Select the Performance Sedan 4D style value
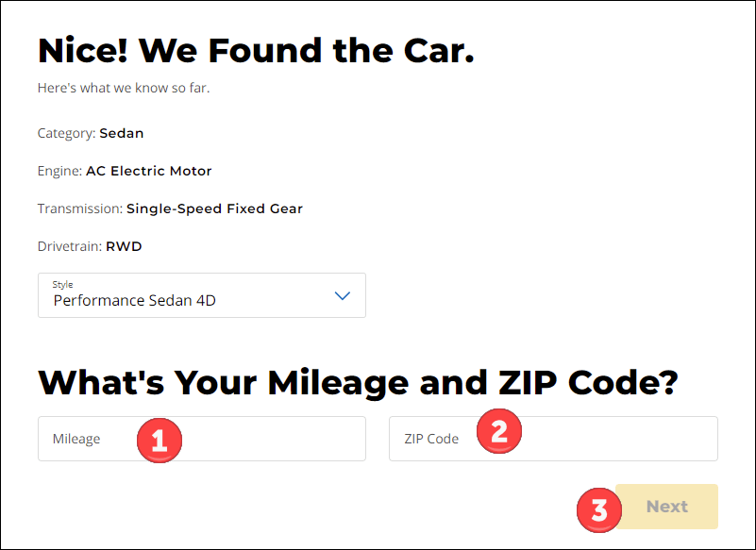This screenshot has width=756, height=550. [135, 300]
